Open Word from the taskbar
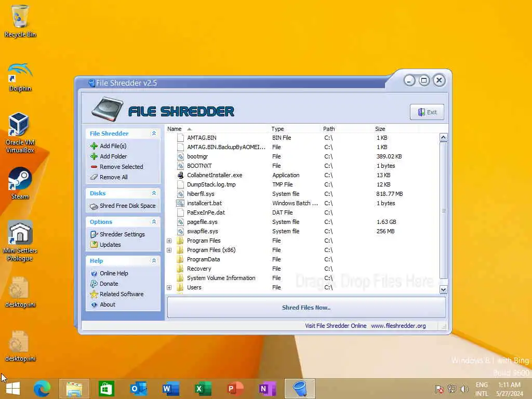 pos(170,389)
